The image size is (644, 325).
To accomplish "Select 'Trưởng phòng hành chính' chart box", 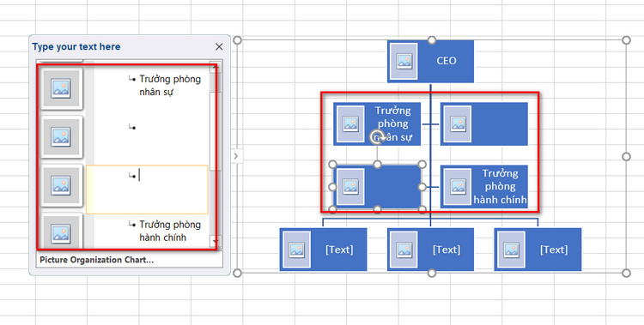I will click(483, 187).
